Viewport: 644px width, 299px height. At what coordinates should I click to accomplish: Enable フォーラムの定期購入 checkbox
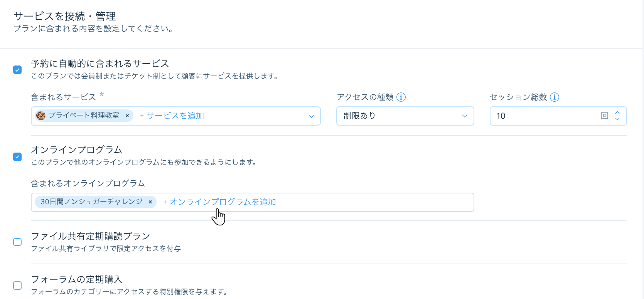(17, 286)
